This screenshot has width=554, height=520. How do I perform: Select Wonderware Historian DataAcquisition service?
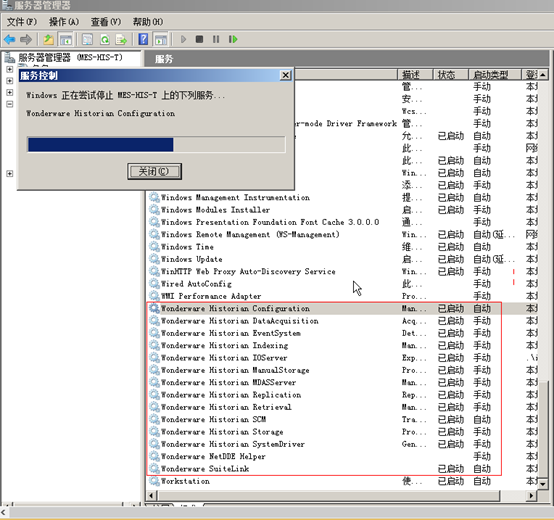pyautogui.click(x=240, y=321)
